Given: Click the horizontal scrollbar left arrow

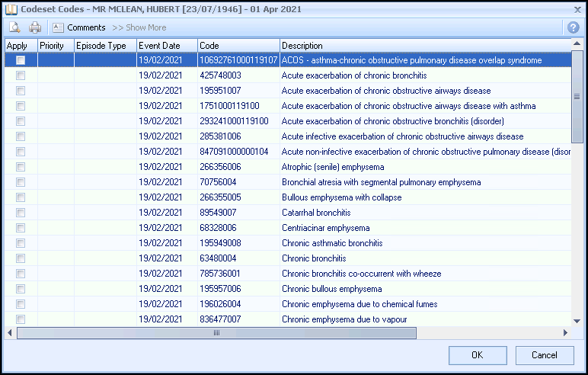Looking at the screenshot, I should point(10,333).
